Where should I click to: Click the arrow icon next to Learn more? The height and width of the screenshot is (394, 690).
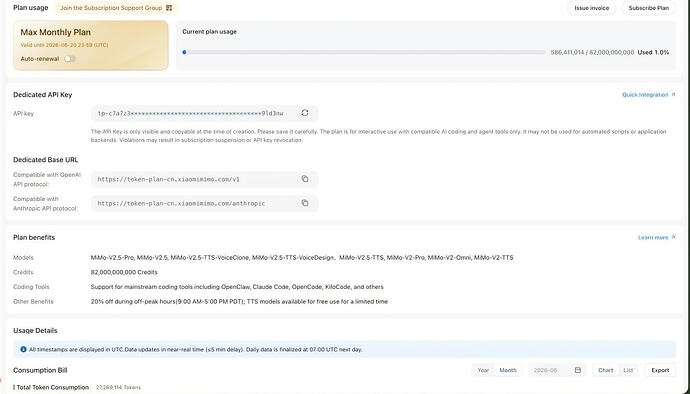tap(673, 237)
